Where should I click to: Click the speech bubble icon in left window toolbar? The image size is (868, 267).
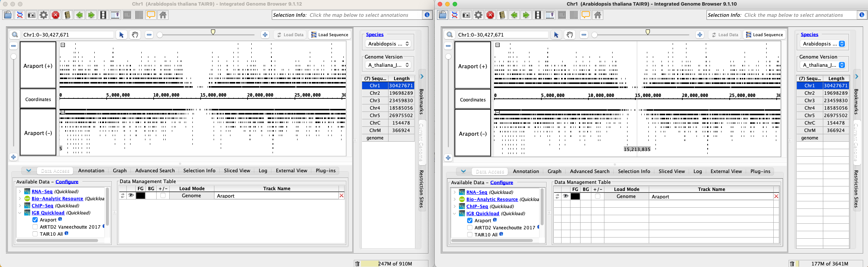(151, 15)
